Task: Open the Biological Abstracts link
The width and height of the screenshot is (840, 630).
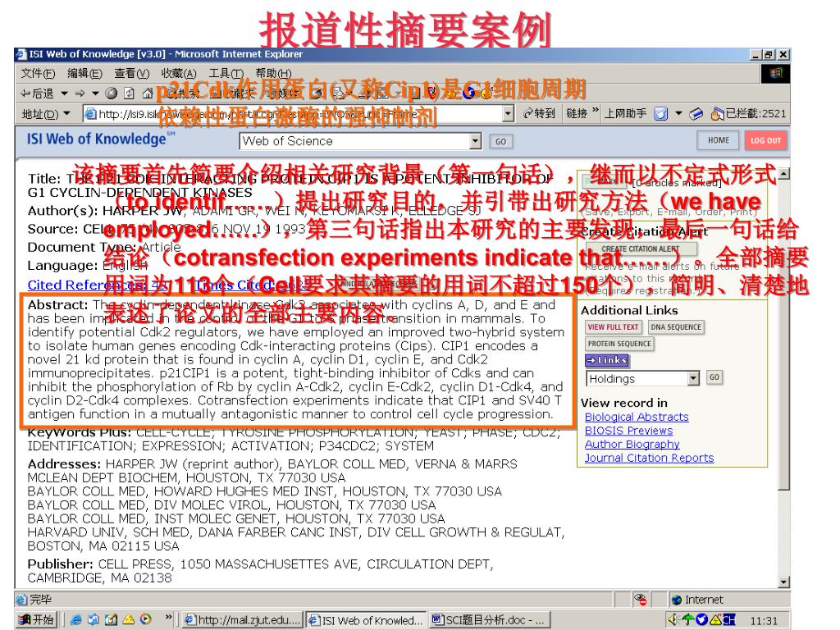Action: [x=637, y=417]
